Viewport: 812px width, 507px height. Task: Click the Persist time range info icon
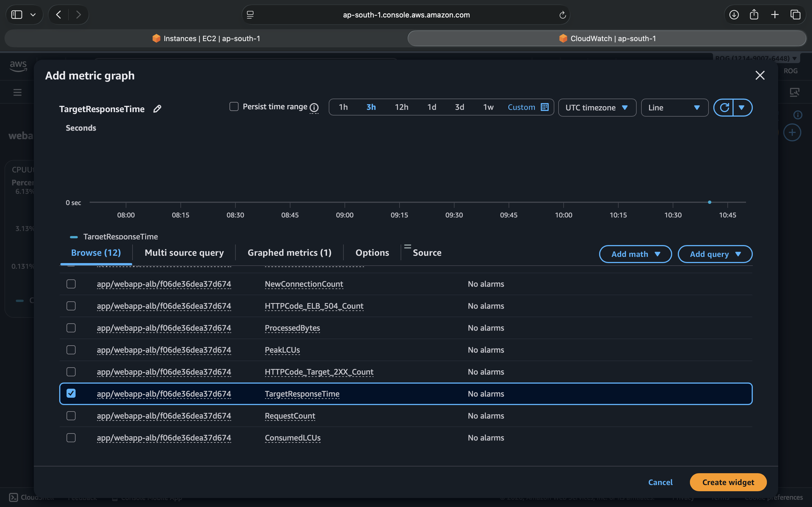tap(314, 107)
